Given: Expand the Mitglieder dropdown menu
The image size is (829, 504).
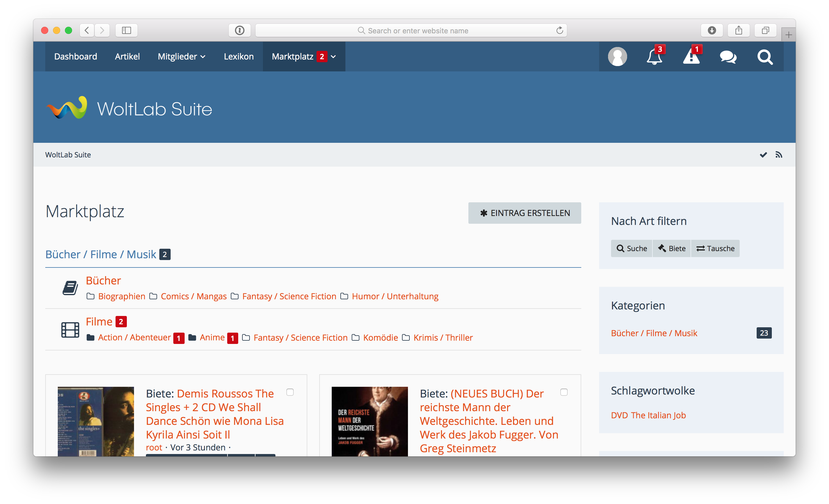Looking at the screenshot, I should point(181,57).
